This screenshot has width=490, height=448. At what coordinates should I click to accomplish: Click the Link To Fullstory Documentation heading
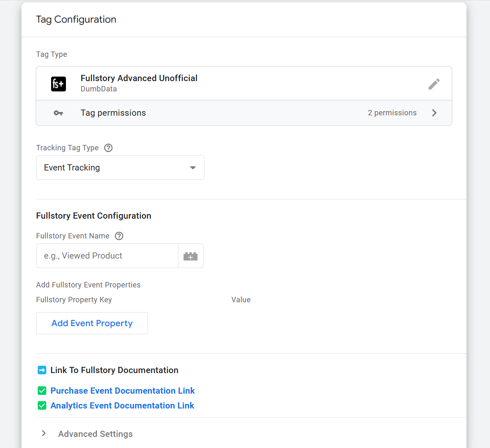114,370
